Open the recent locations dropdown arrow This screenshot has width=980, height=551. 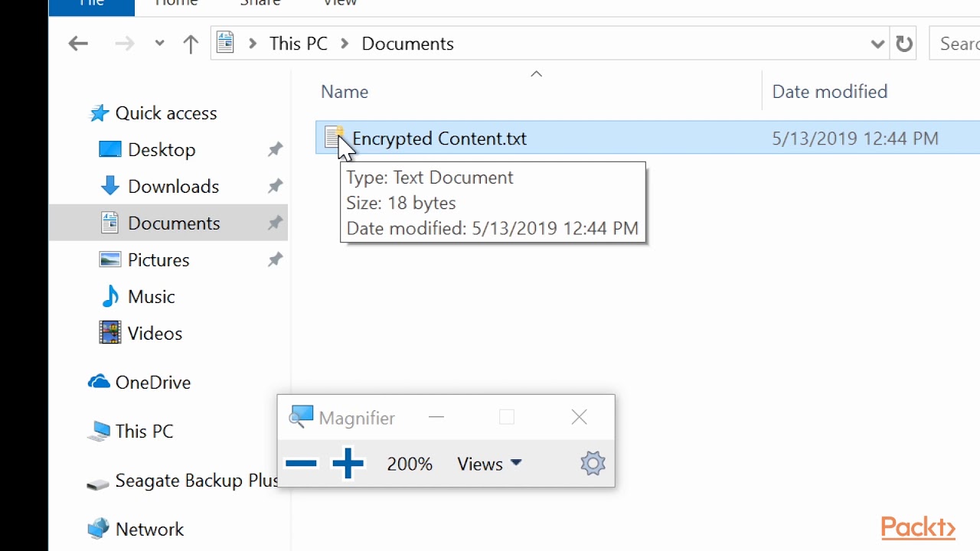click(x=159, y=44)
